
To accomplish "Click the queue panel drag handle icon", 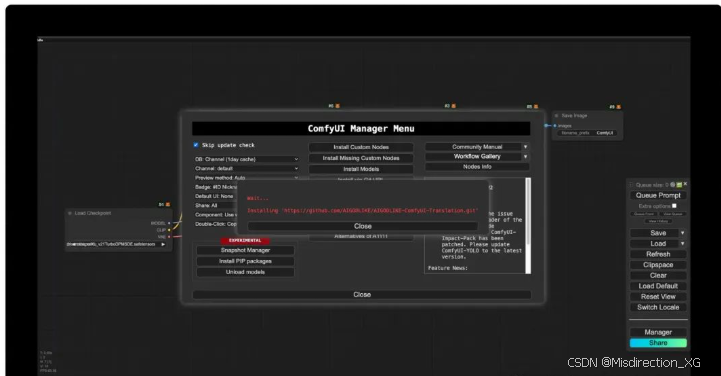I will [631, 185].
